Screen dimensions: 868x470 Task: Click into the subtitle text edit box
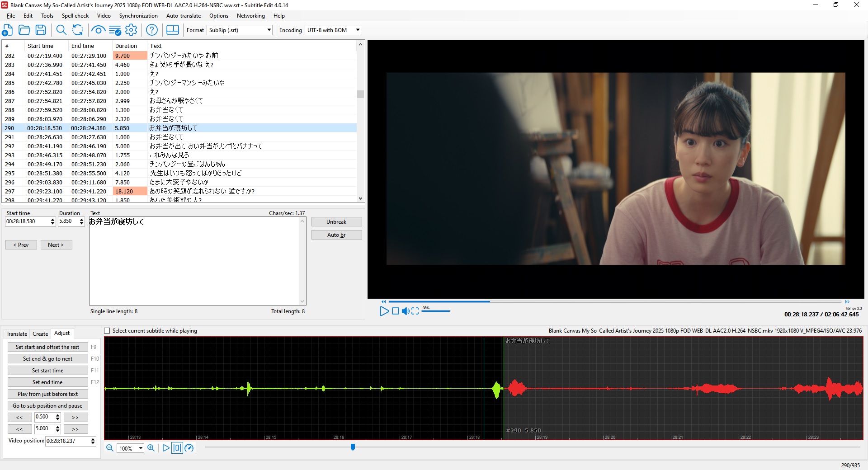click(x=194, y=261)
